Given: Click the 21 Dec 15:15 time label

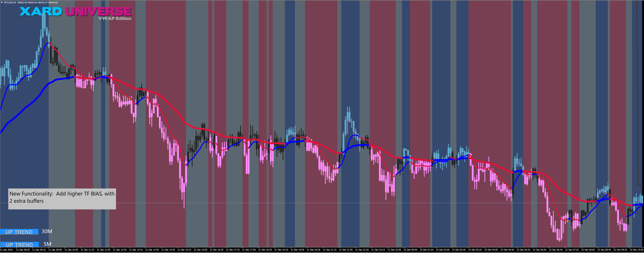Looking at the screenshot, I should pos(184,250).
